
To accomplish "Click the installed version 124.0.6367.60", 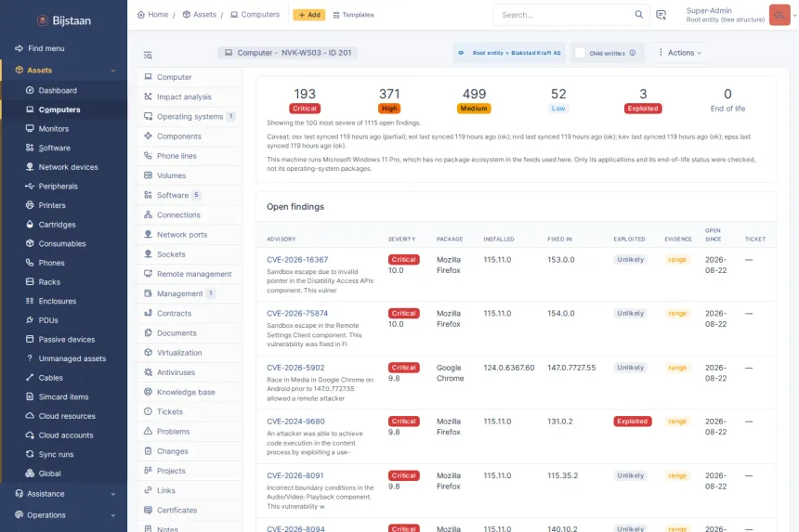I will click(x=509, y=368).
